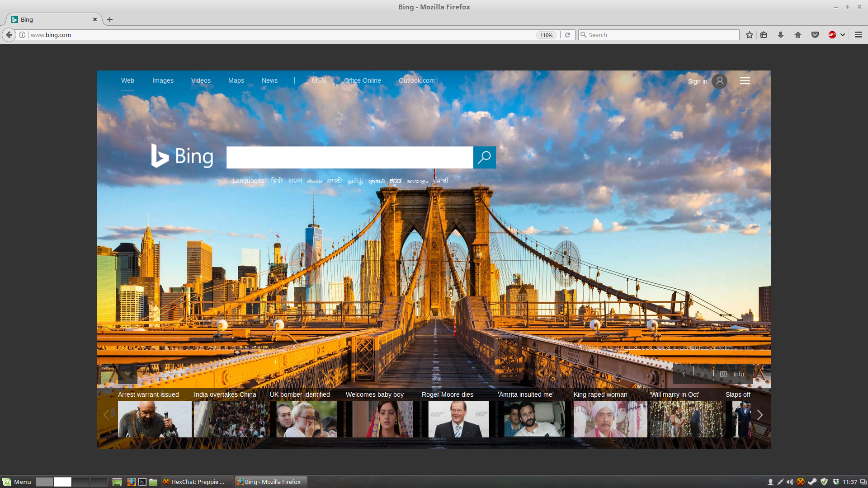868x488 pixels.
Task: Open the Bing hamburger settings menu
Action: (x=745, y=81)
